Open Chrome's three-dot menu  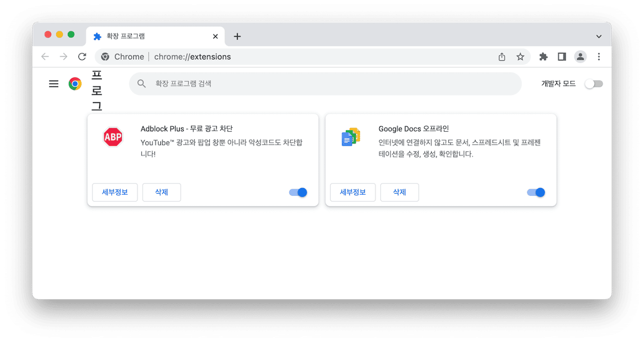point(599,57)
